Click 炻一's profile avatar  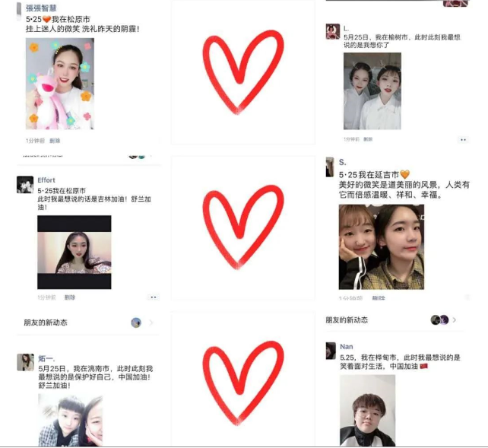coord(25,362)
